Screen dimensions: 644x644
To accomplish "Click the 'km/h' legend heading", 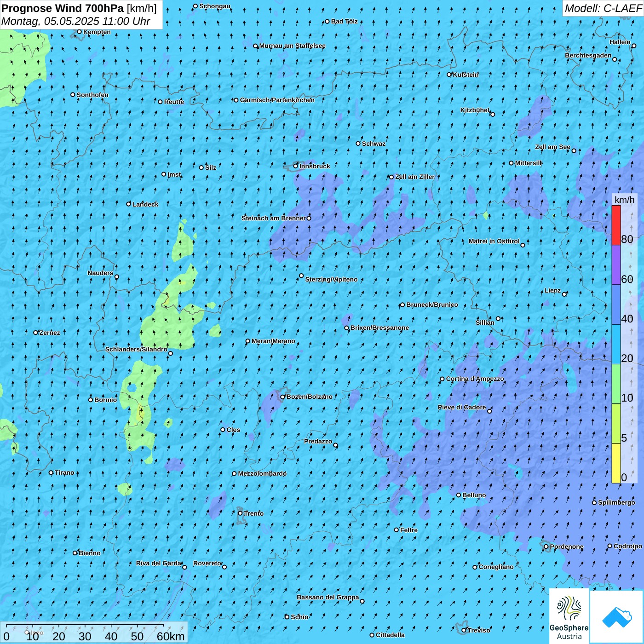I will [624, 200].
